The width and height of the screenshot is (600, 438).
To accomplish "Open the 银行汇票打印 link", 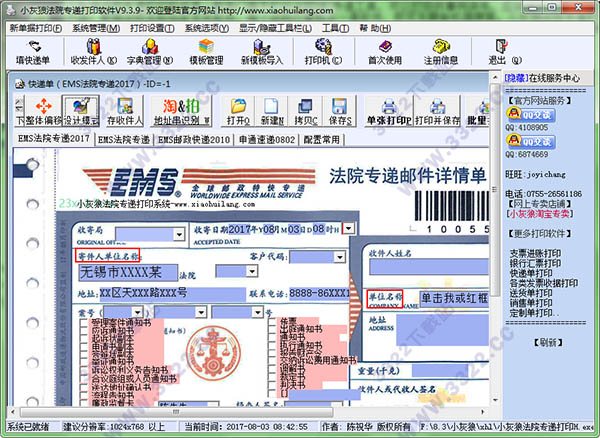I will (535, 263).
